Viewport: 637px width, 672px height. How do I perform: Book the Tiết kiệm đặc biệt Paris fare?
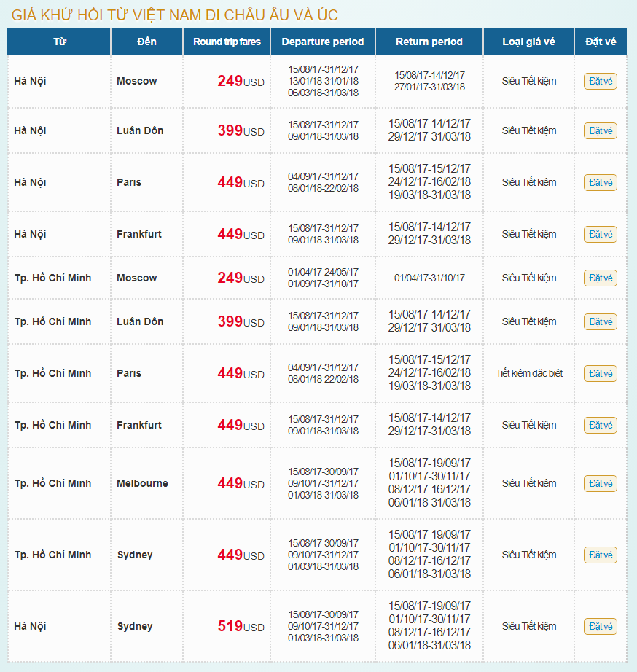coord(600,374)
